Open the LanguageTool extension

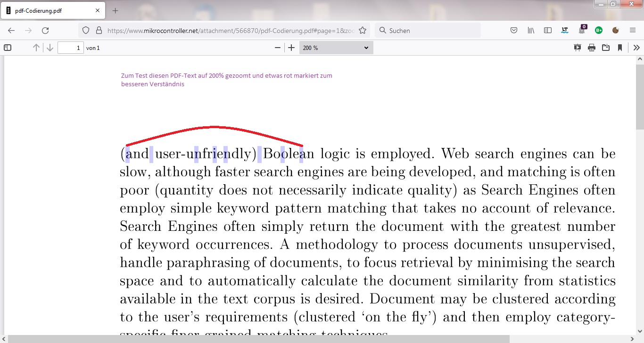pyautogui.click(x=565, y=30)
